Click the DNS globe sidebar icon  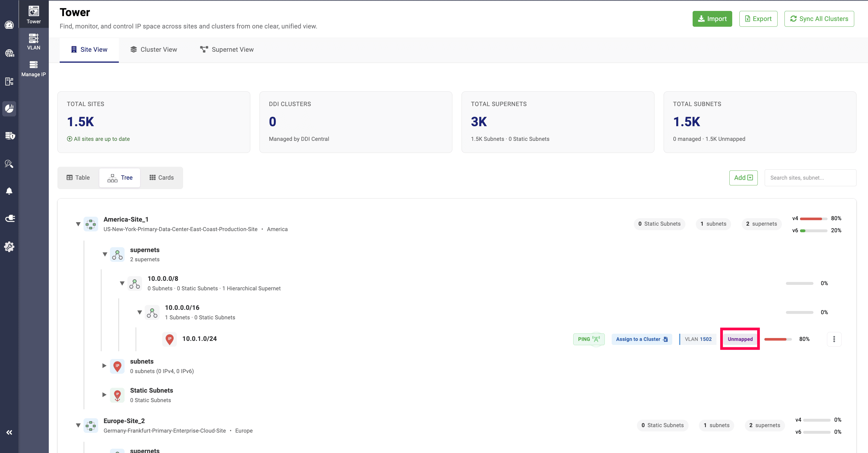pyautogui.click(x=9, y=53)
